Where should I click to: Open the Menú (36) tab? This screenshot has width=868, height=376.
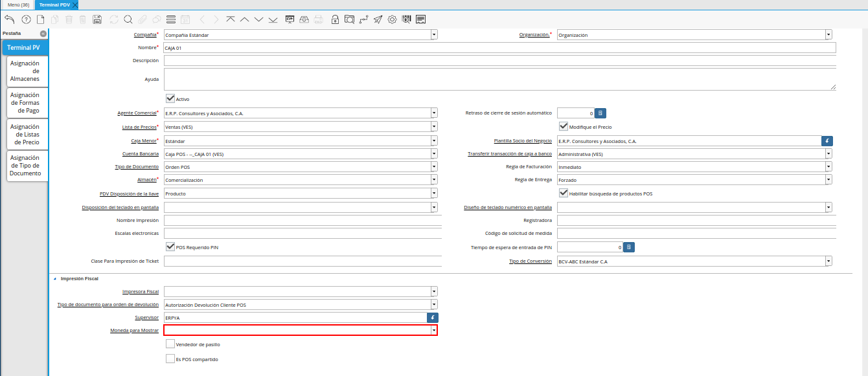[18, 5]
